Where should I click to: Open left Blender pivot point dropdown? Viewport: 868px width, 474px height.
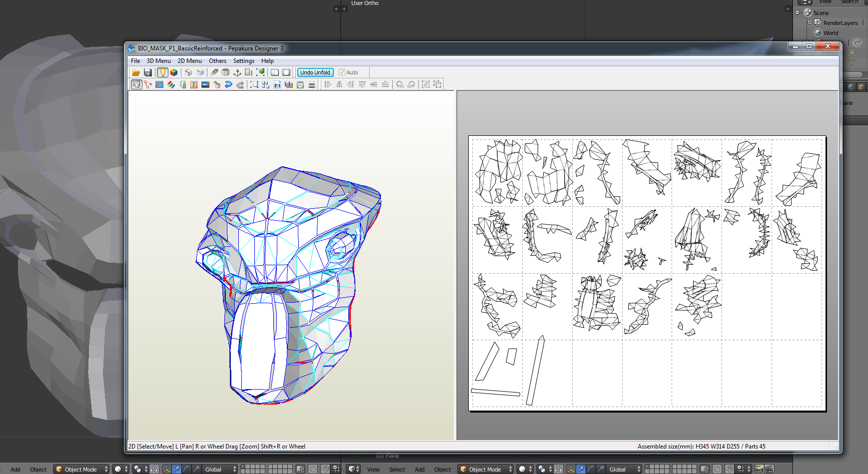(140, 469)
